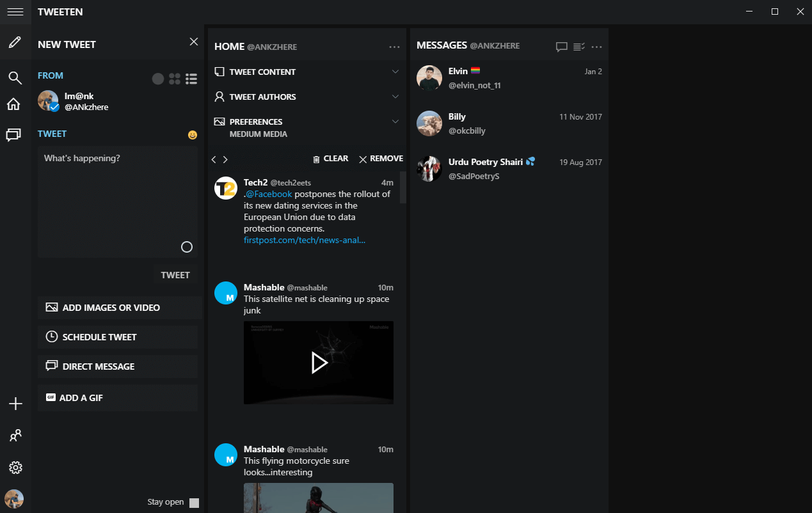The height and width of the screenshot is (513, 812).
Task: Add a new column with the plus icon
Action: pos(15,404)
